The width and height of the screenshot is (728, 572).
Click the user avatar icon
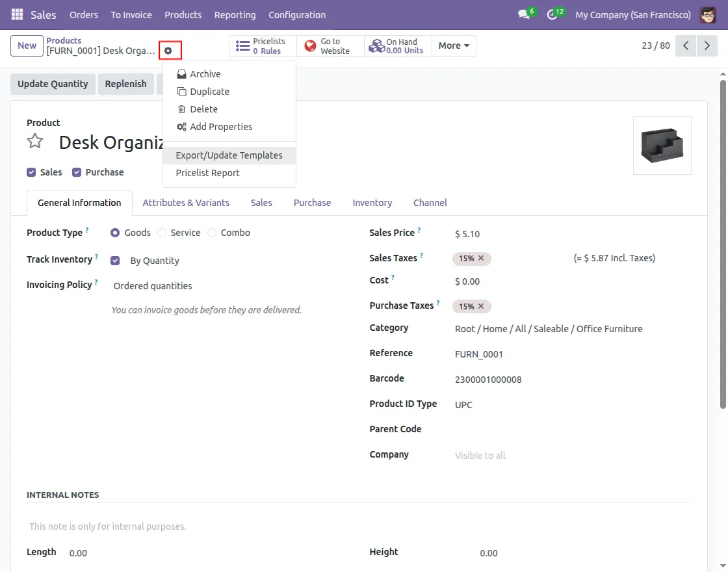pos(708,14)
